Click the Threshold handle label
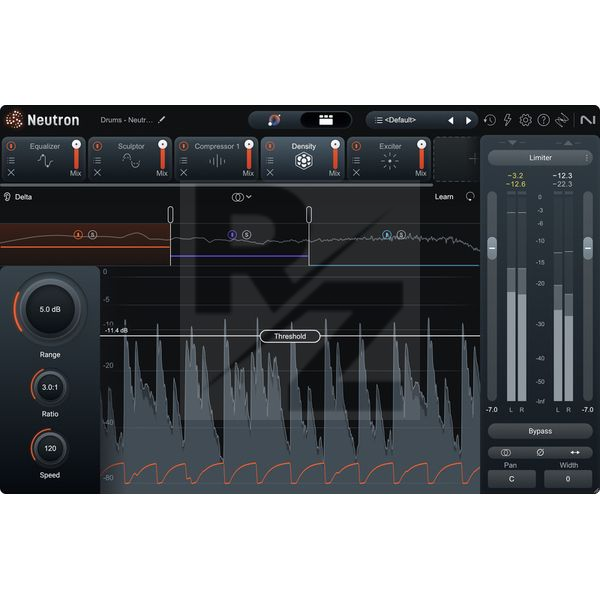Screen dimensions: 600x600 tap(290, 336)
